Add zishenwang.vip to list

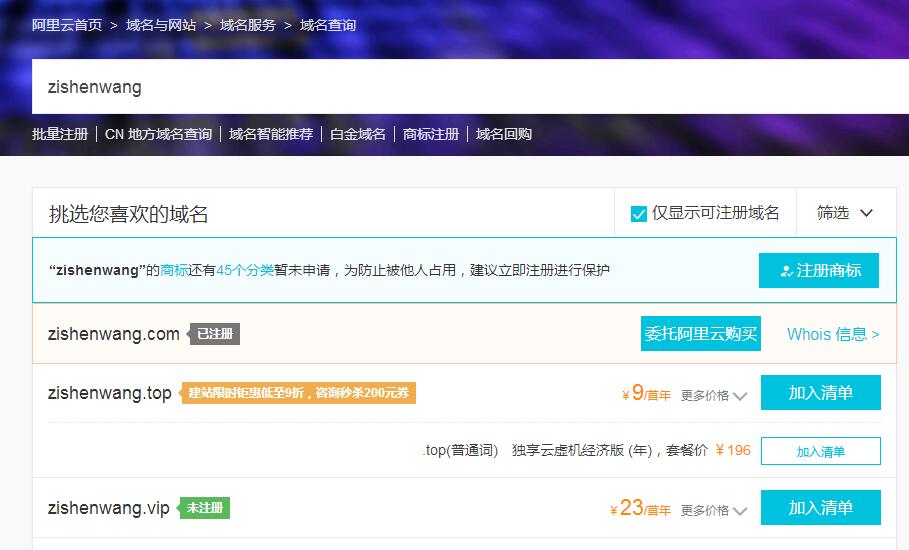(x=820, y=507)
